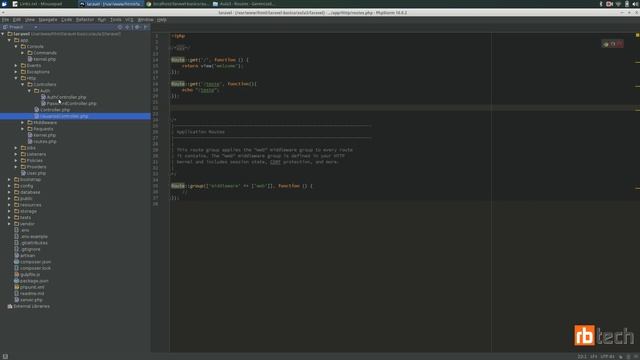The width and height of the screenshot is (640, 360).
Task: Open the Refactor menu
Action: (x=85, y=20)
